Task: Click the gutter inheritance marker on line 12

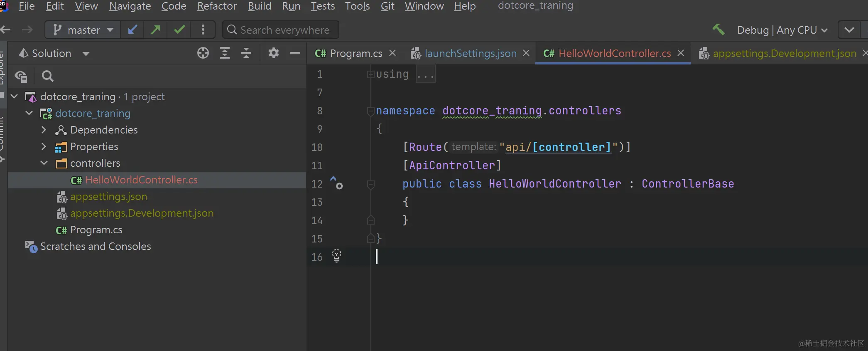Action: [x=336, y=183]
